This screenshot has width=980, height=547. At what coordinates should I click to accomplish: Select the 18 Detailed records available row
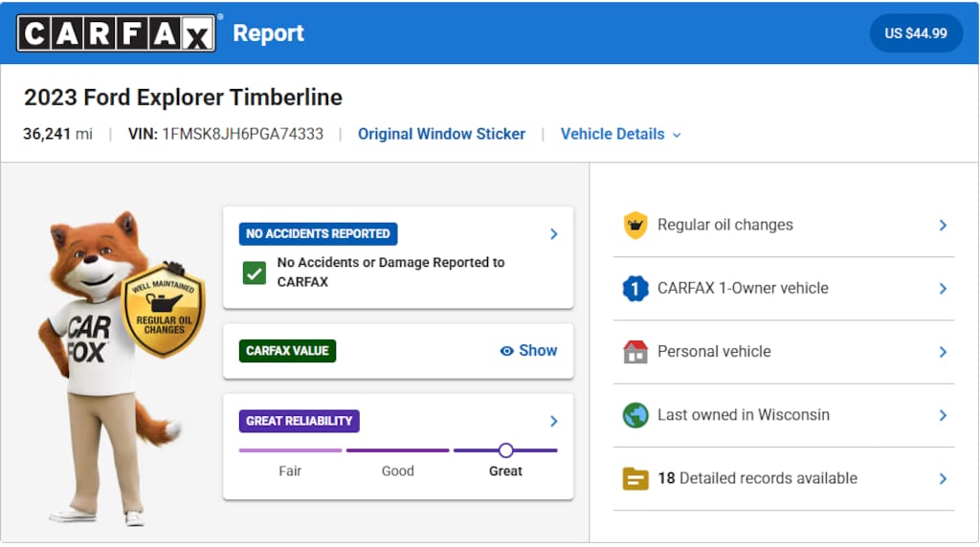pos(756,478)
